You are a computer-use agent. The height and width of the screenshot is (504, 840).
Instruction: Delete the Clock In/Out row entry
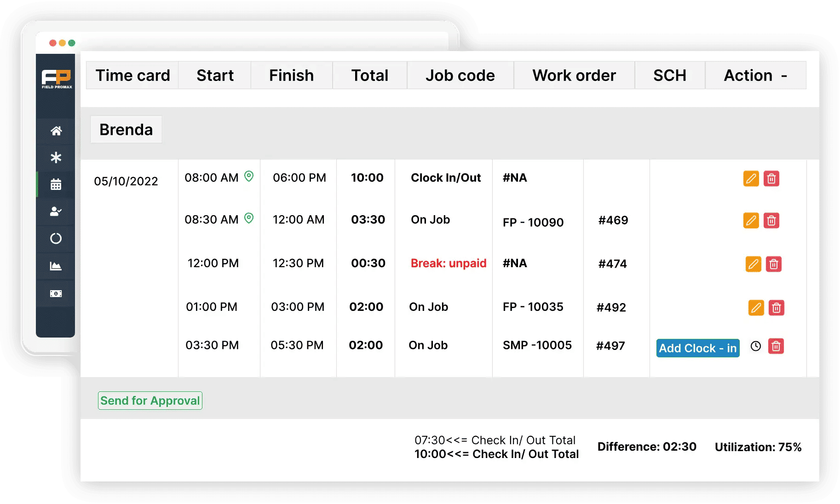(x=771, y=178)
